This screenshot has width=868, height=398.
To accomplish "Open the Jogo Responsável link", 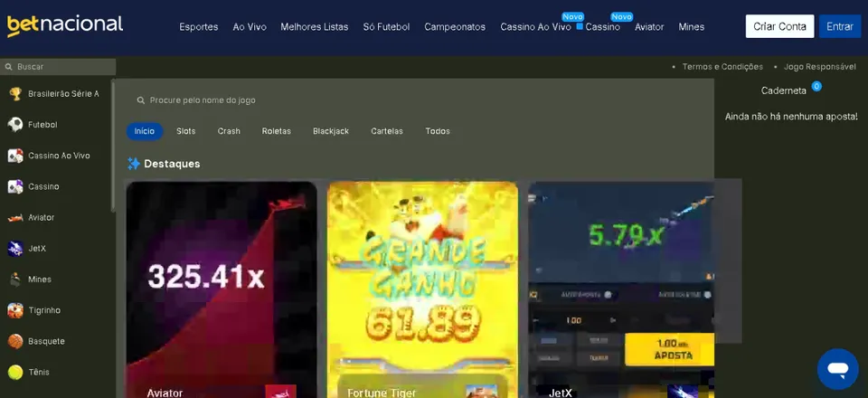I will (820, 66).
